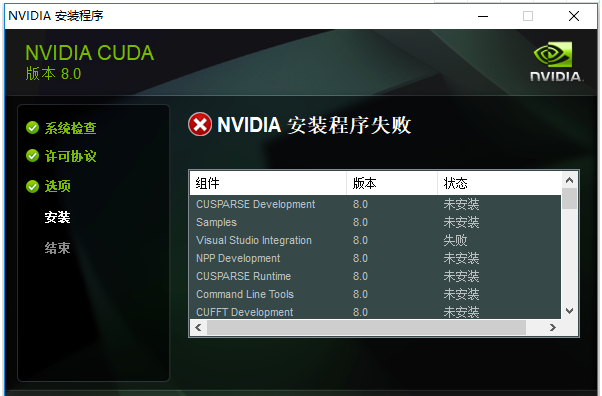The width and height of the screenshot is (602, 396).
Task: Click the green checkmark next to 选项
Action: pyautogui.click(x=33, y=186)
